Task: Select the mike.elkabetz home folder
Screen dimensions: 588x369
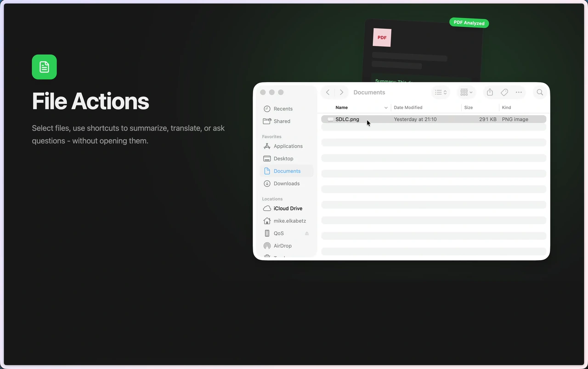Action: [289, 221]
